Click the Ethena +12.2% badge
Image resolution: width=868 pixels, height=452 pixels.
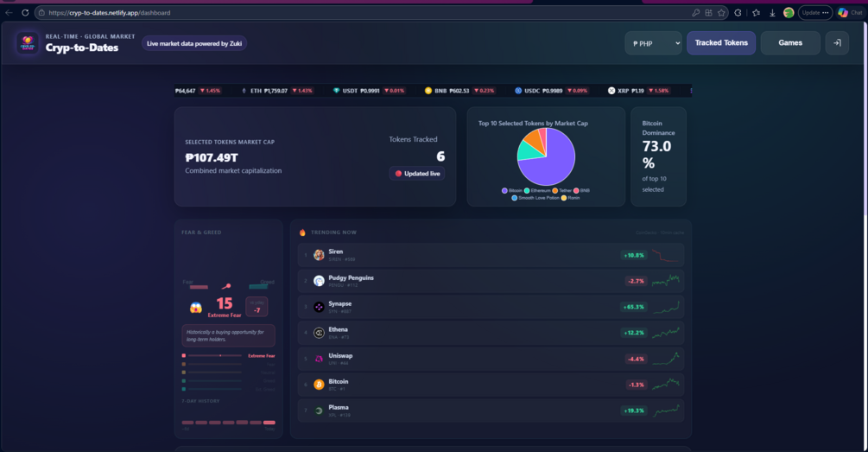(x=634, y=333)
